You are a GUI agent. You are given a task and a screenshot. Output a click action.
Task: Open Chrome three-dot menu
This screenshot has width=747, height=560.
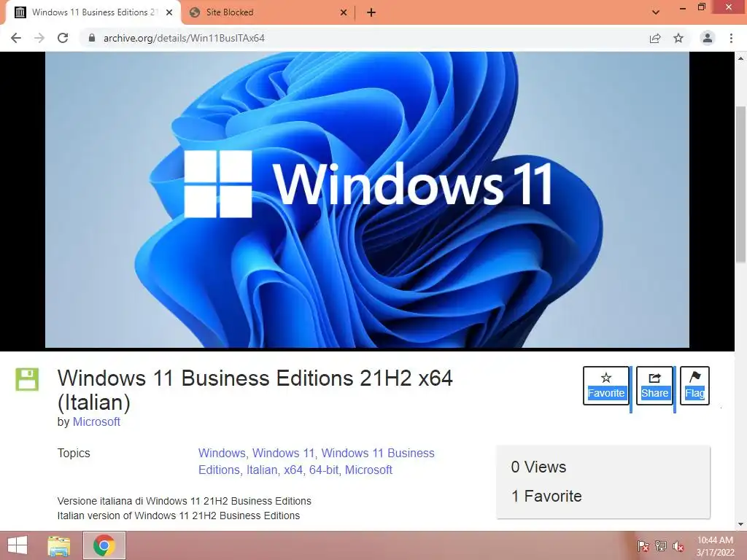(x=731, y=38)
